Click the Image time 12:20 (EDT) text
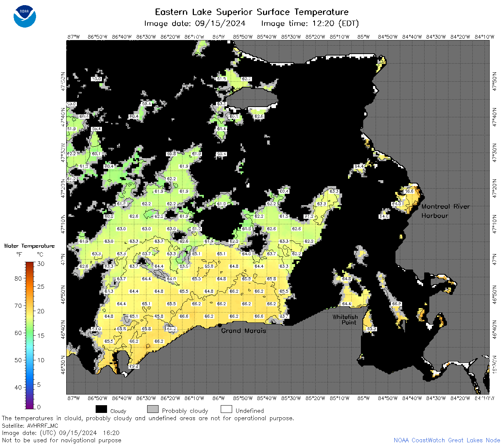Viewport: 504px width, 446px height. pyautogui.click(x=310, y=24)
